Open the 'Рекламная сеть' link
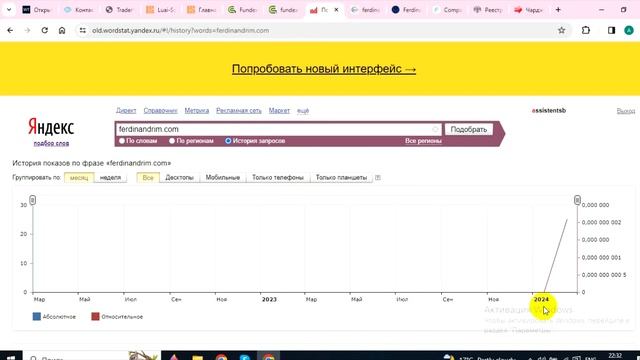This screenshot has height=360, width=640. click(x=239, y=111)
